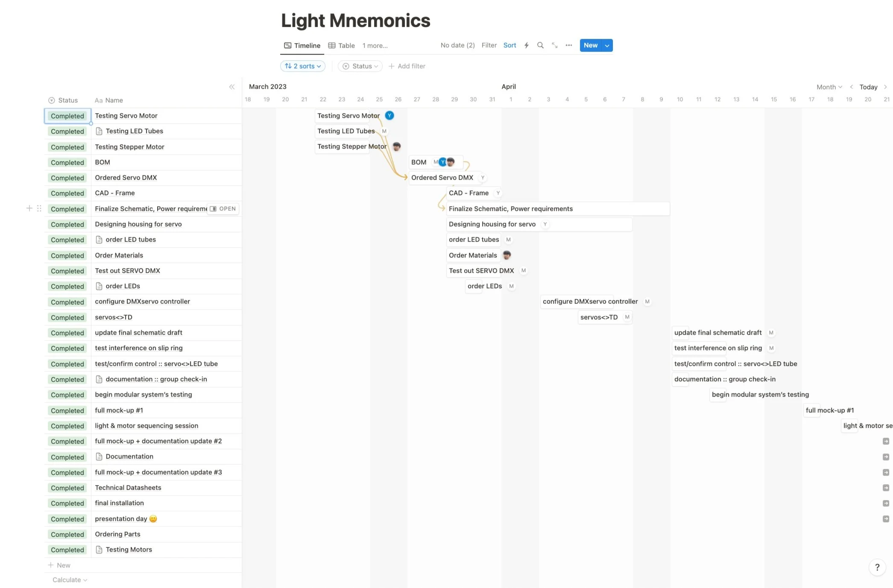Click the plus icon beside Finalize Schematic row
Viewport: 893px width, 588px height.
tap(29, 208)
